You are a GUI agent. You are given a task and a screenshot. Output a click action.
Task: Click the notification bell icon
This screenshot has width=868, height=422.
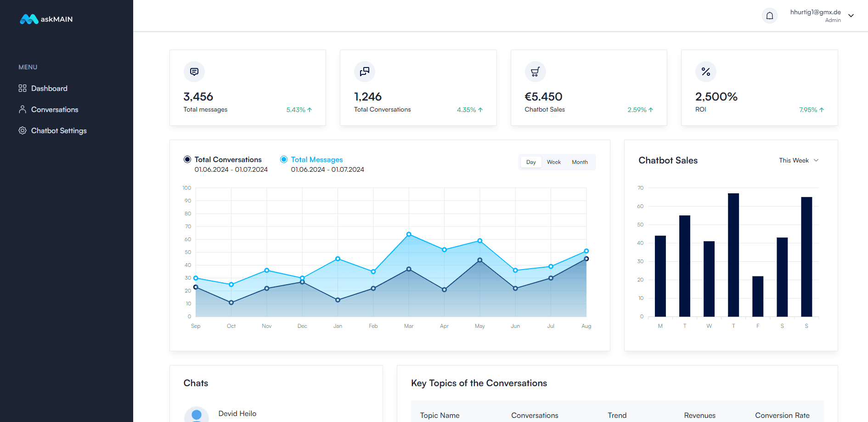(x=769, y=16)
